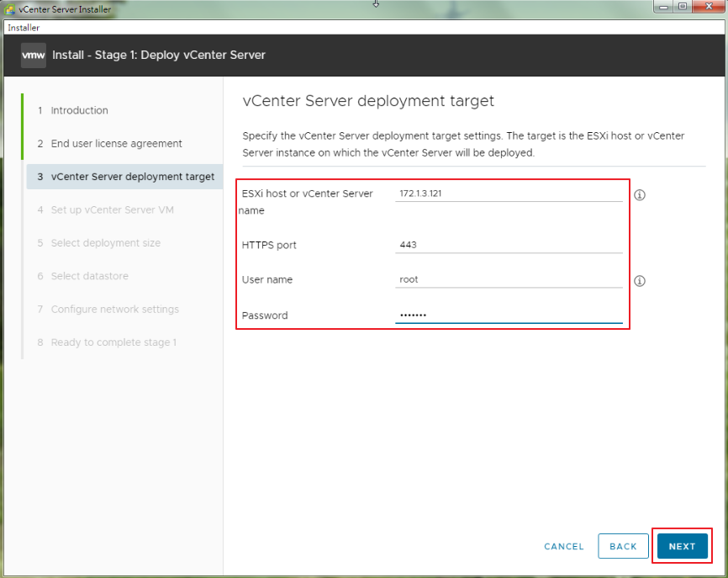Click the vCenter Server Installer title bar icon
Viewport: 728px width, 578px height.
[x=9, y=8]
